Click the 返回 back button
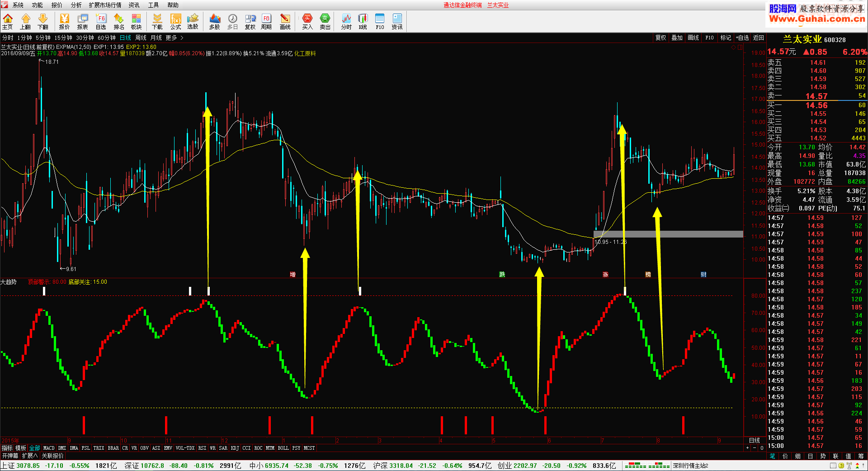Image resolution: width=868 pixels, height=471 pixels. coord(759,38)
